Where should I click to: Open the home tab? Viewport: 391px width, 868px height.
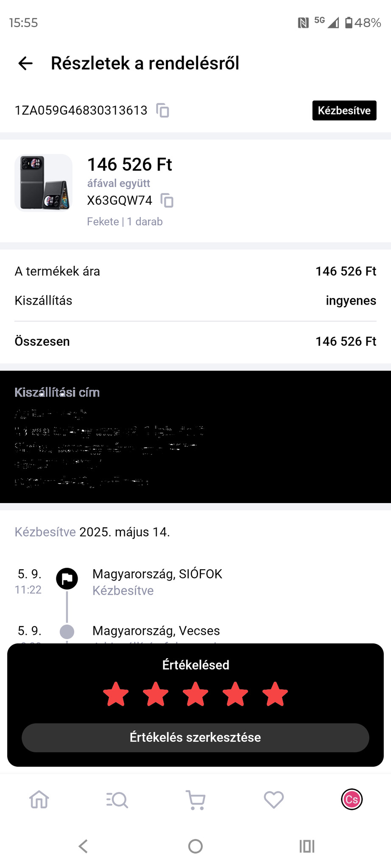tap(39, 800)
